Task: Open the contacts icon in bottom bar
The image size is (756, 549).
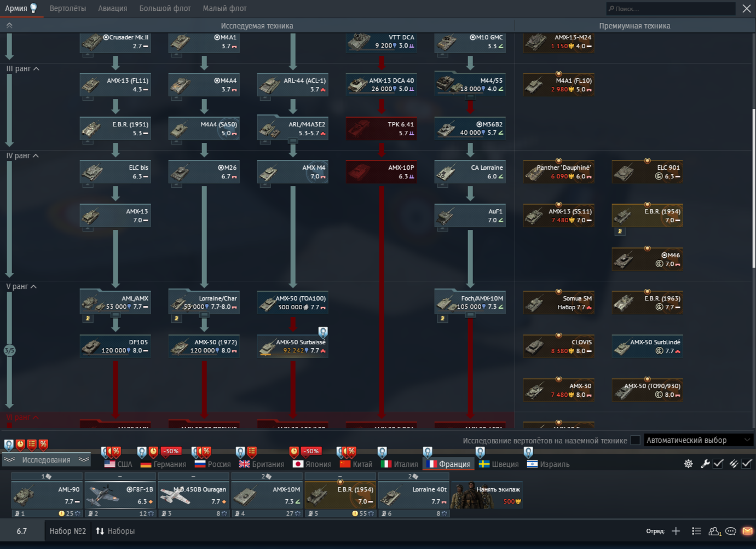Action: (x=714, y=531)
